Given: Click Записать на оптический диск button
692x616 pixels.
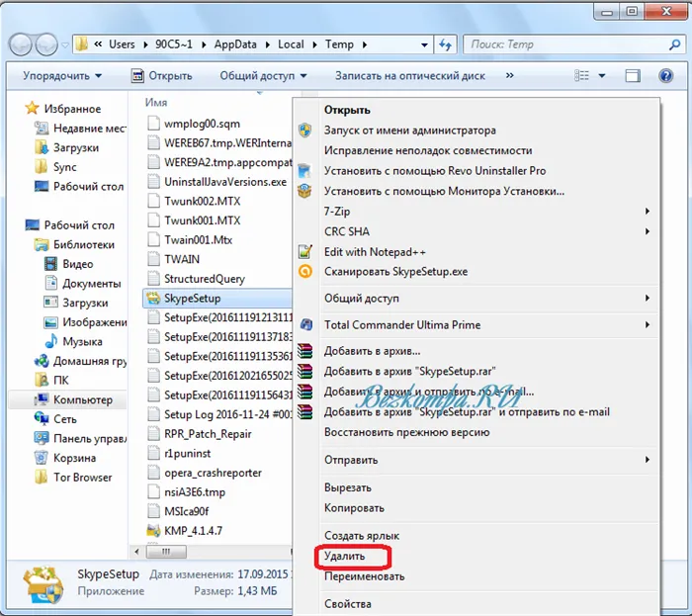Looking at the screenshot, I should tap(410, 76).
